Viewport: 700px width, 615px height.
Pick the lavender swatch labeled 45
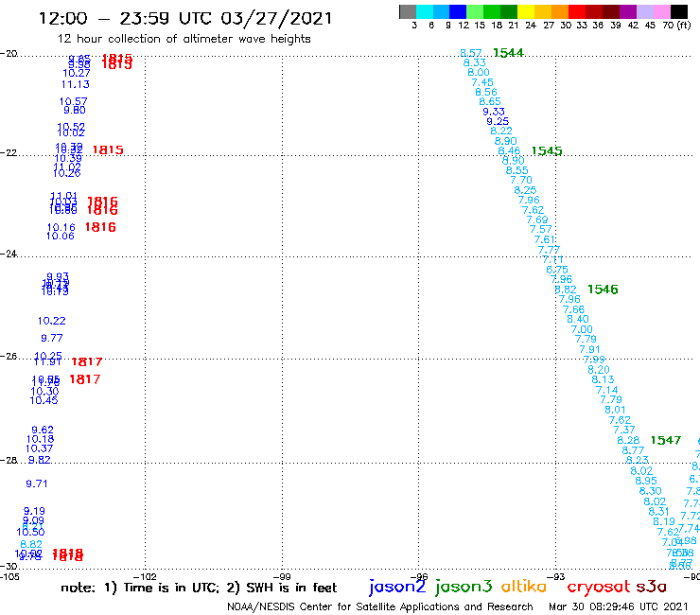[x=644, y=11]
